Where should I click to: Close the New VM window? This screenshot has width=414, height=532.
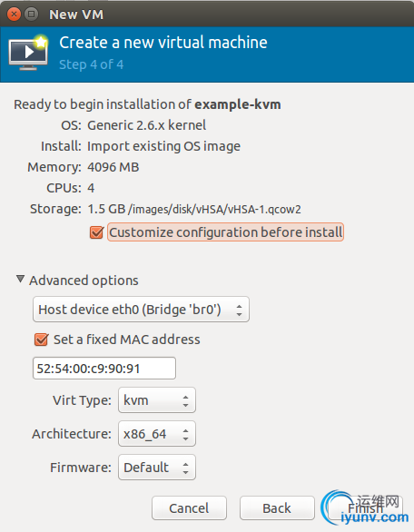point(15,15)
